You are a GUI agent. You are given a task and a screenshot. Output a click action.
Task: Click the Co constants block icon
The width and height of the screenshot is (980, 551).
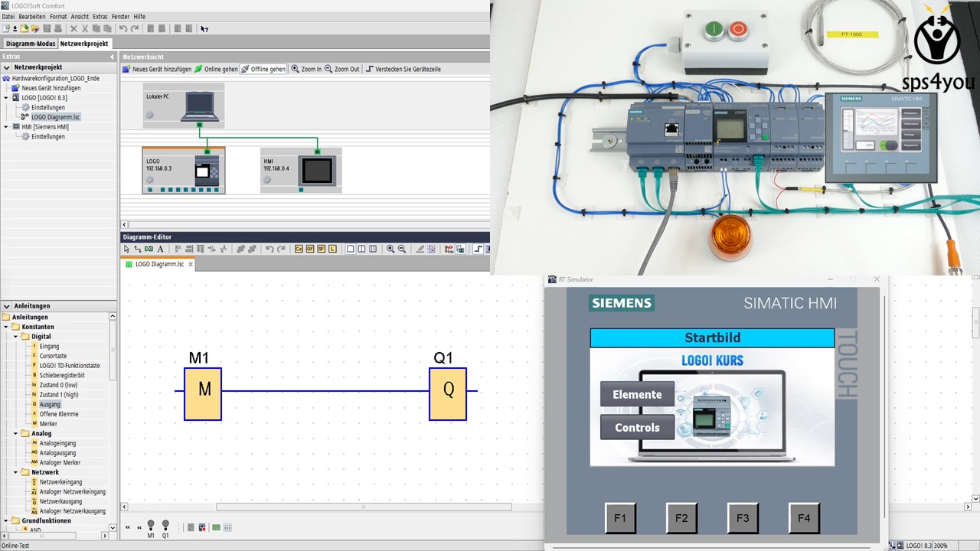pyautogui.click(x=299, y=249)
